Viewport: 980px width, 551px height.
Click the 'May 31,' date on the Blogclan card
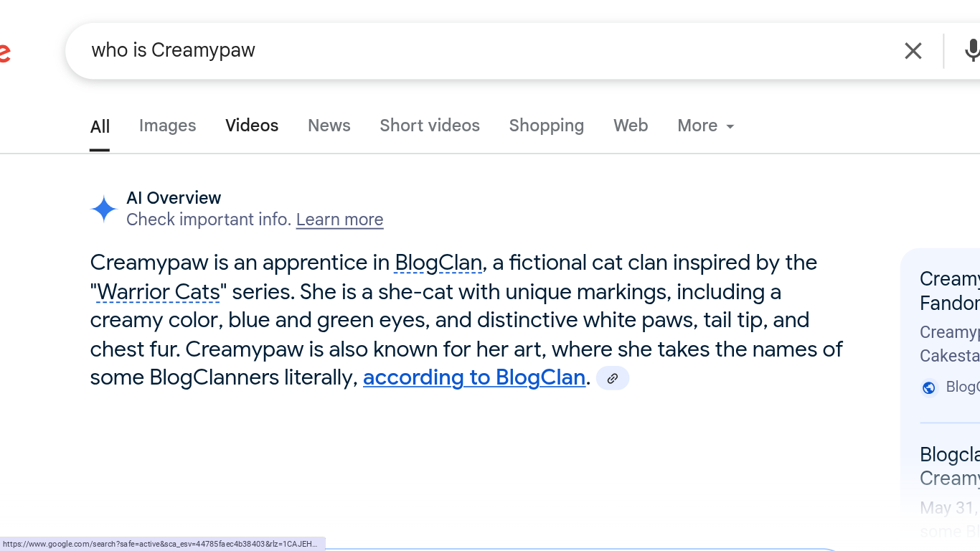point(948,508)
